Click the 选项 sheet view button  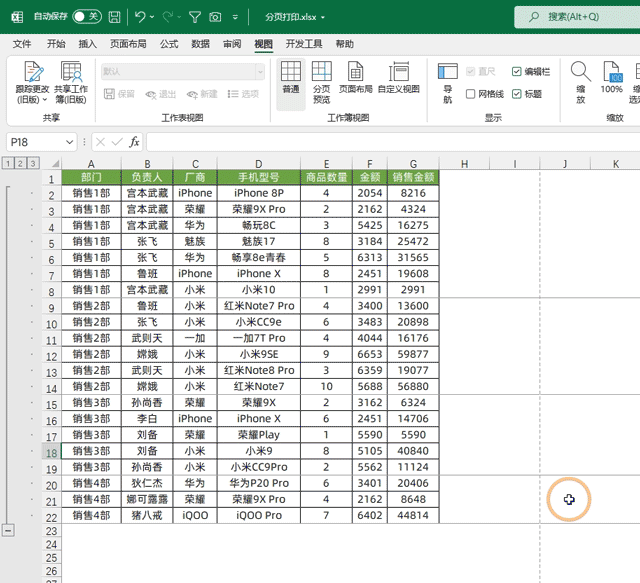[243, 94]
